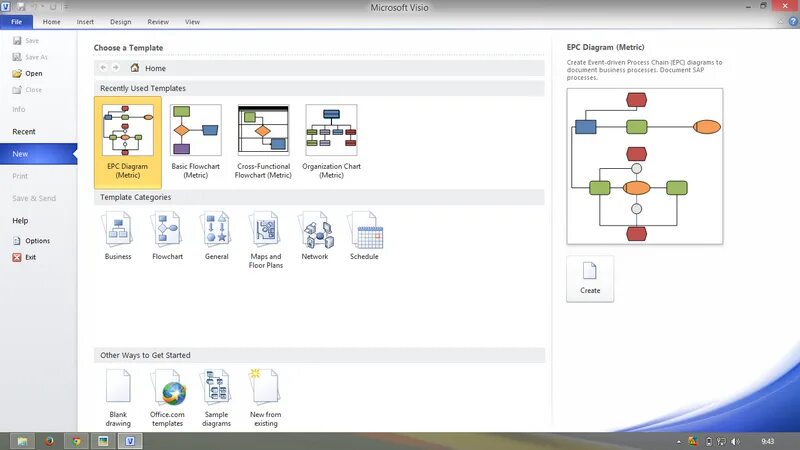Open the Business template category
The width and height of the screenshot is (800, 450).
[118, 236]
